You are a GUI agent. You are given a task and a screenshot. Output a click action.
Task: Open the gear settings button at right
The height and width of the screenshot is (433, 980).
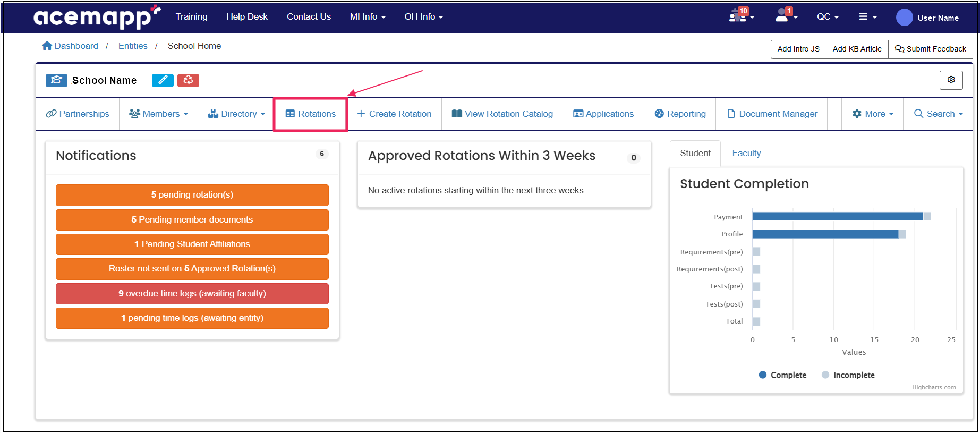pyautogui.click(x=951, y=80)
